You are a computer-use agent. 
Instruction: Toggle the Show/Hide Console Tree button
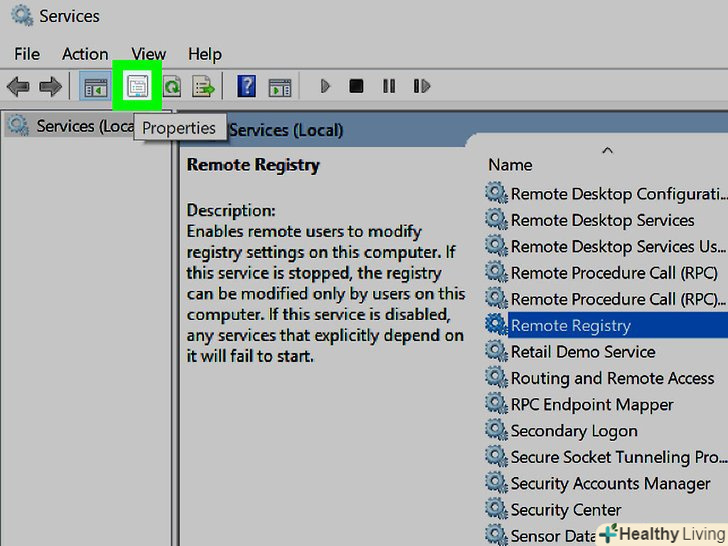pyautogui.click(x=96, y=87)
